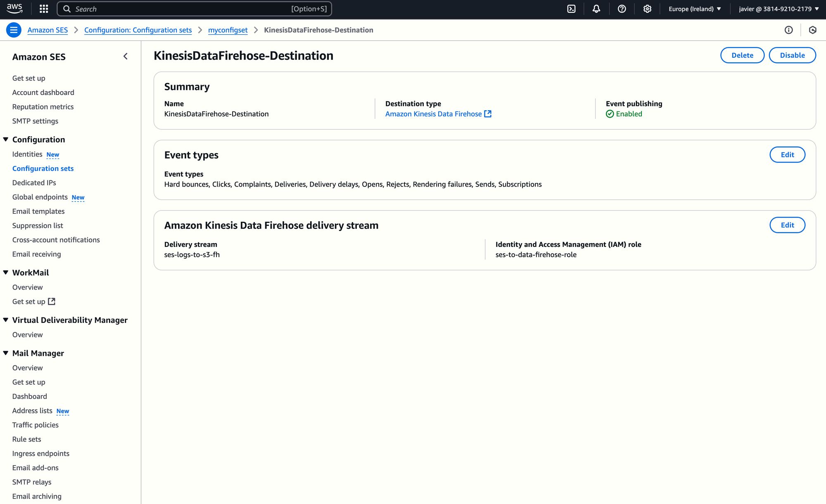Open AWS CloudShell terminal icon

pos(571,9)
